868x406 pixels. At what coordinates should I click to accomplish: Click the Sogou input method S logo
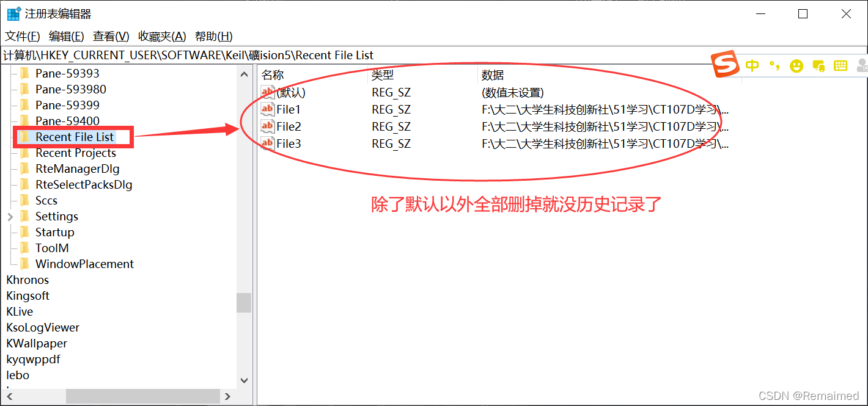point(725,64)
